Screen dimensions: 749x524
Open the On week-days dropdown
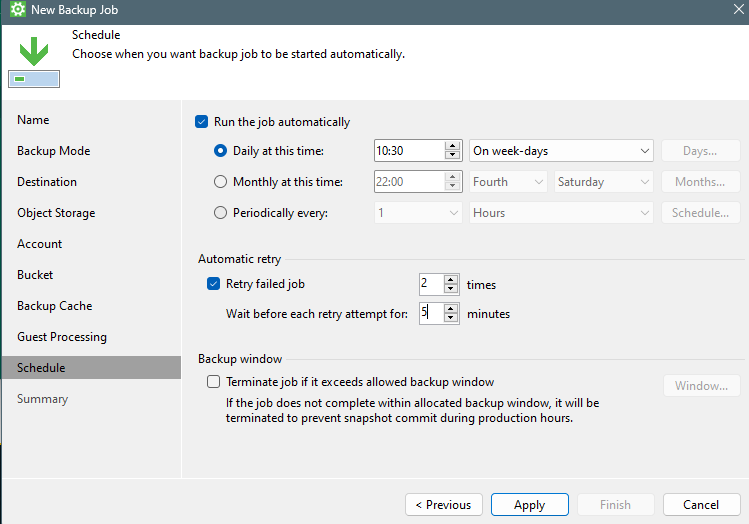560,151
